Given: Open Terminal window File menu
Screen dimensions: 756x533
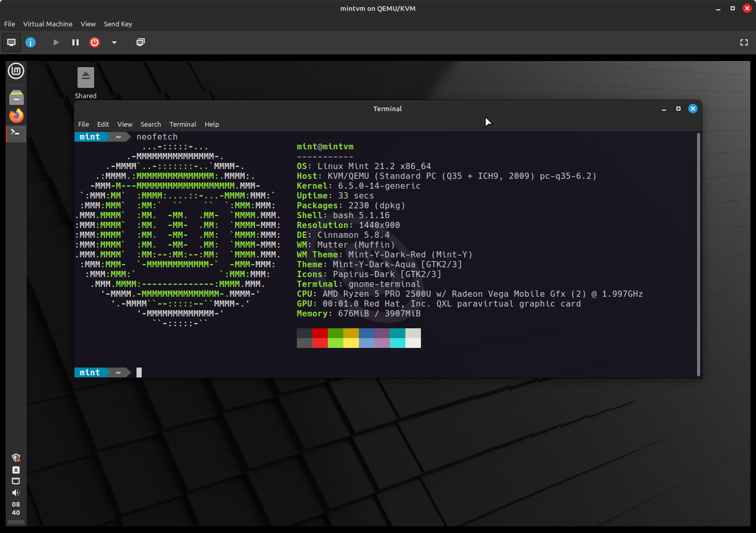Looking at the screenshot, I should tap(83, 125).
